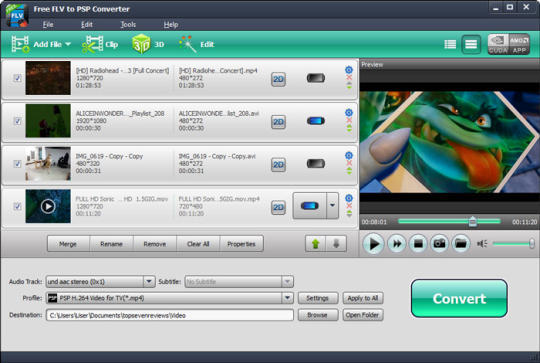Play the preview video
Viewport: 540px width, 363px height.
tap(374, 244)
